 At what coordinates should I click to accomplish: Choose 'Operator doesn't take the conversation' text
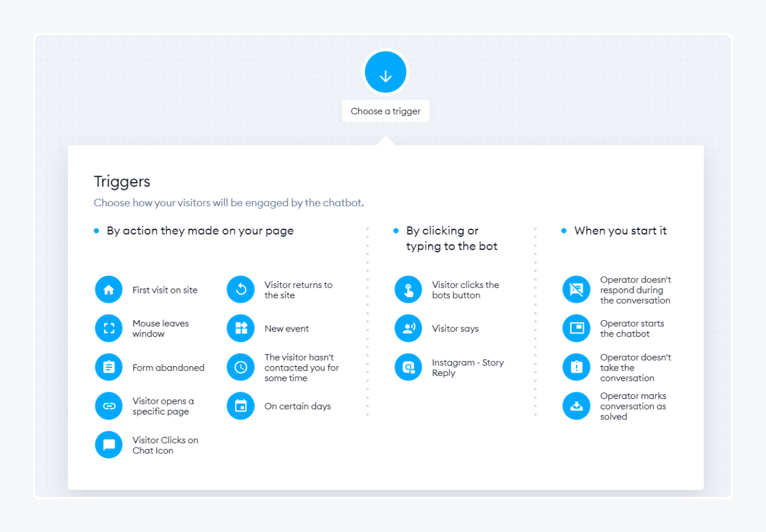click(636, 368)
